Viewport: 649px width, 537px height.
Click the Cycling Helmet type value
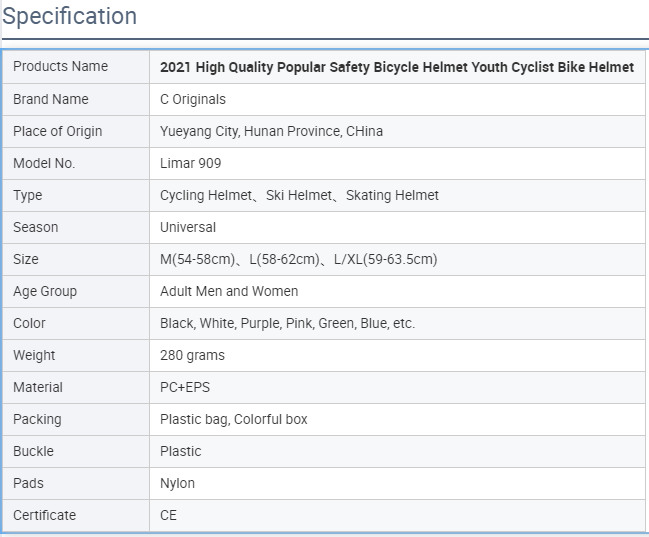point(299,195)
